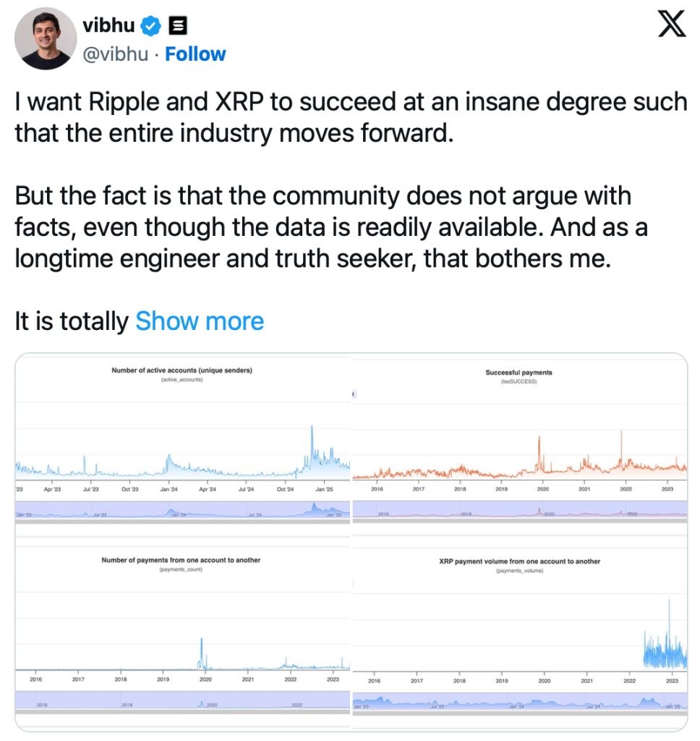Expand the tweet with Show more
Viewport: 700px width, 741px height.
point(200,321)
